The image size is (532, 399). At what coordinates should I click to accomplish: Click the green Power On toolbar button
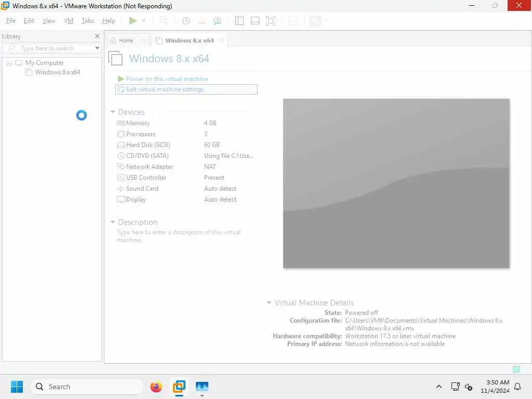tap(132, 21)
